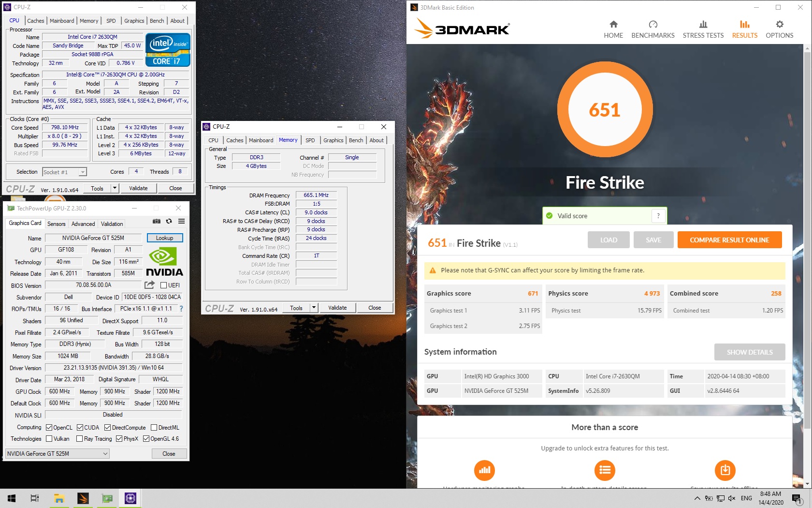Image resolution: width=812 pixels, height=508 pixels.
Task: Click the LOAD button in 3DMark
Action: click(x=609, y=240)
